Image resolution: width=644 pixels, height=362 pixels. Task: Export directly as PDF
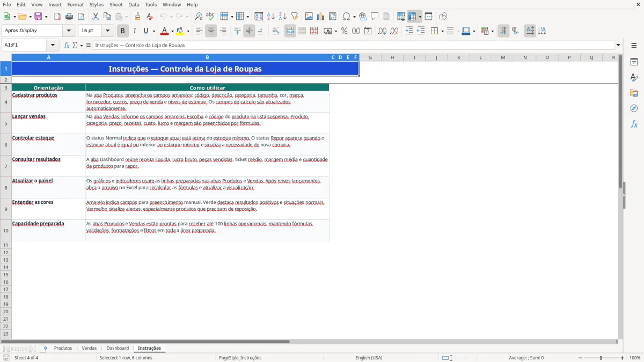(57, 17)
